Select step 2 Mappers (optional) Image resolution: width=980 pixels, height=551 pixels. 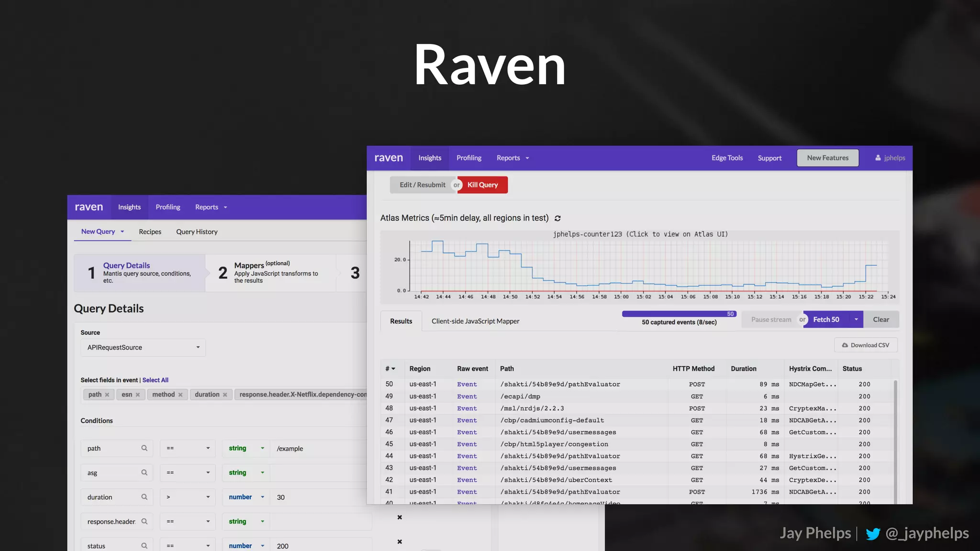pos(270,273)
